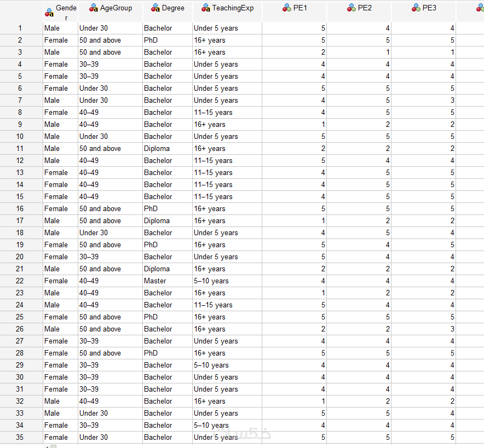Click the measurement icon next to PE1
Screen dimensions: 484x448
pyautogui.click(x=287, y=8)
